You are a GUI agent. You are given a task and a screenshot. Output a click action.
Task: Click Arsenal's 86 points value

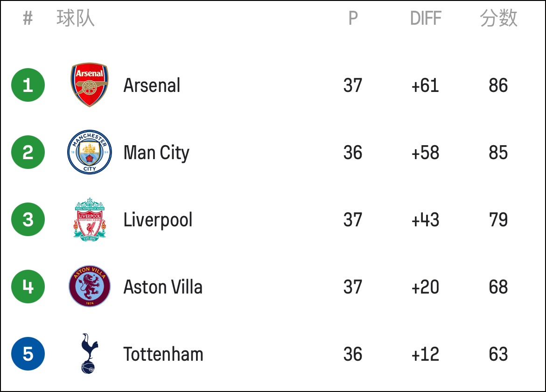(x=498, y=86)
